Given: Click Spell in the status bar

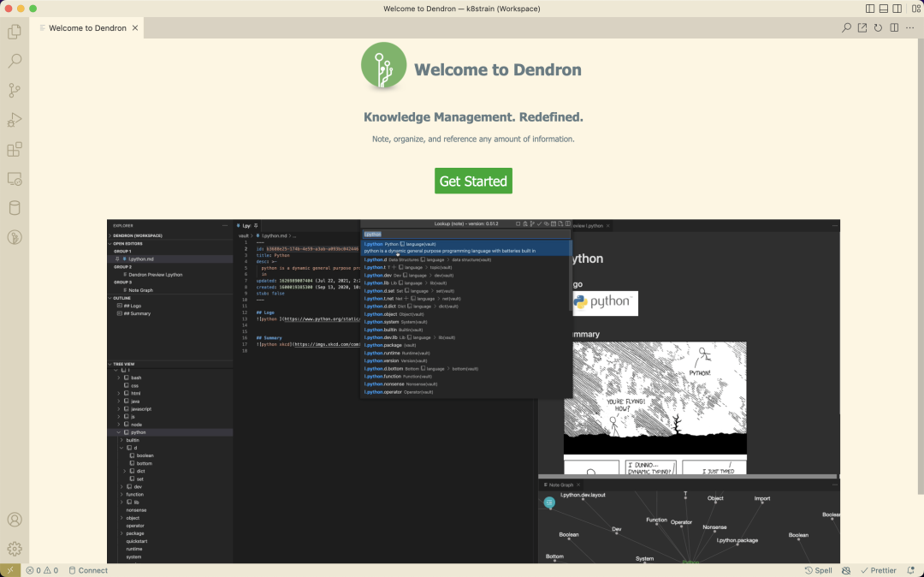Looking at the screenshot, I should pyautogui.click(x=819, y=570).
